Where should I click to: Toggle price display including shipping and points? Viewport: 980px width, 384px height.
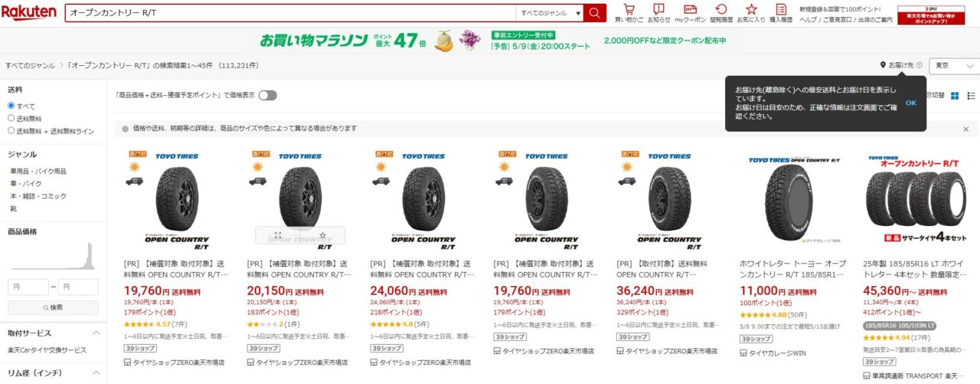(267, 96)
